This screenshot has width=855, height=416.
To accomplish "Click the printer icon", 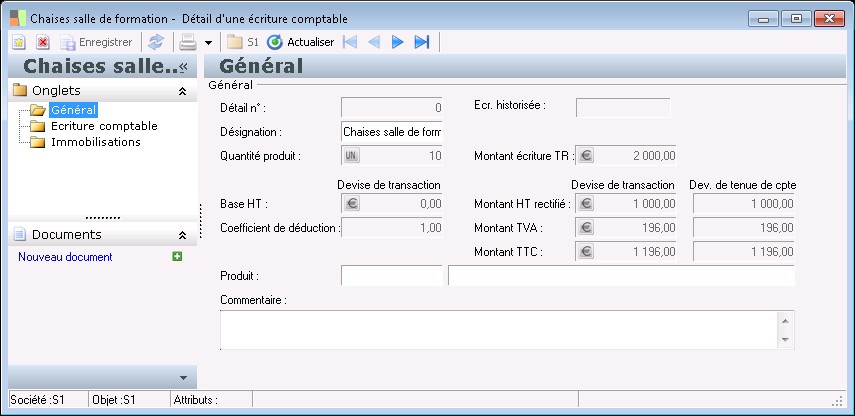I will pyautogui.click(x=188, y=42).
